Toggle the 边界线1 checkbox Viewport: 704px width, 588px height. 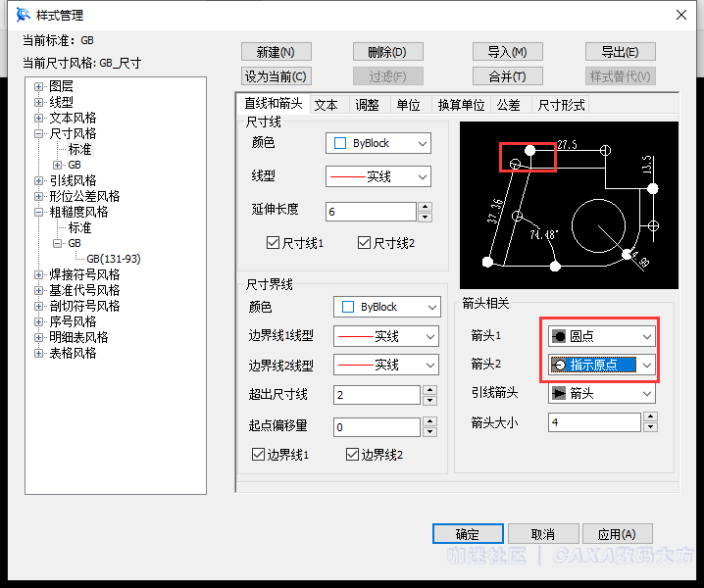258,455
